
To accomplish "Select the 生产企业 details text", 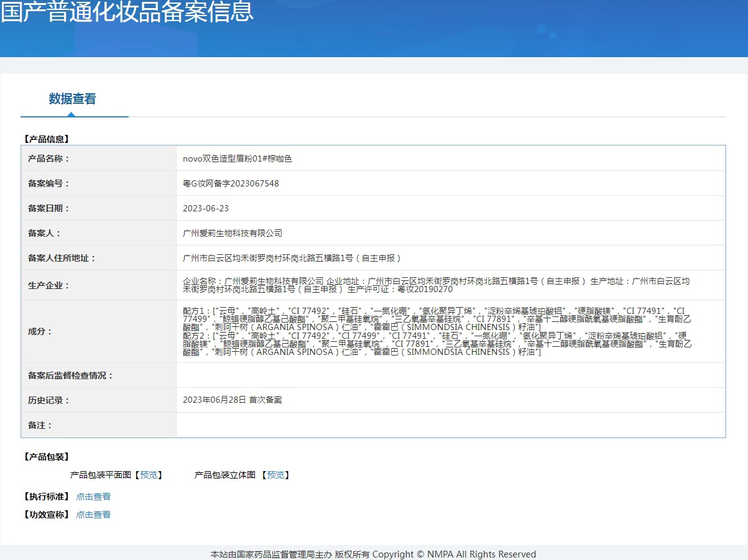I will [x=436, y=285].
